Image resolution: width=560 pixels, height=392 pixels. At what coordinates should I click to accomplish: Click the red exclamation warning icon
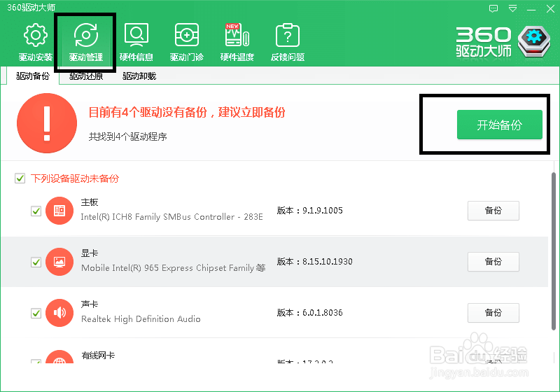click(47, 123)
